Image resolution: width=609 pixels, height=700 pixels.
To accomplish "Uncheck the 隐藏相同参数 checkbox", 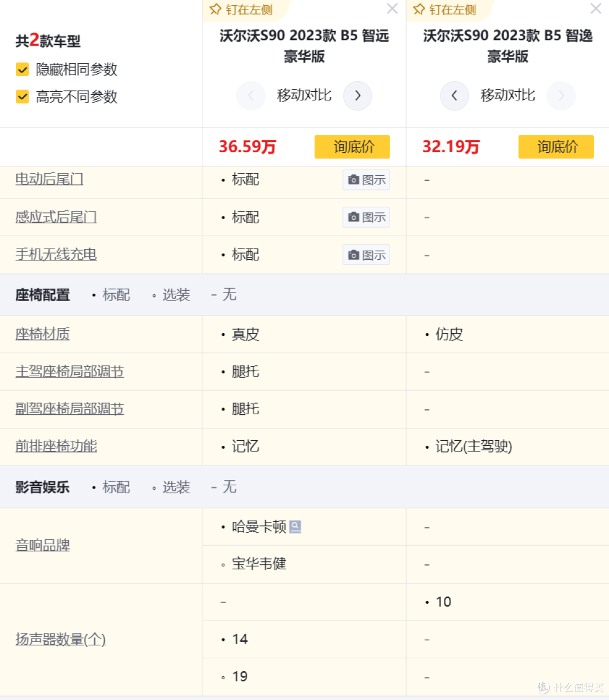I will tap(22, 69).
